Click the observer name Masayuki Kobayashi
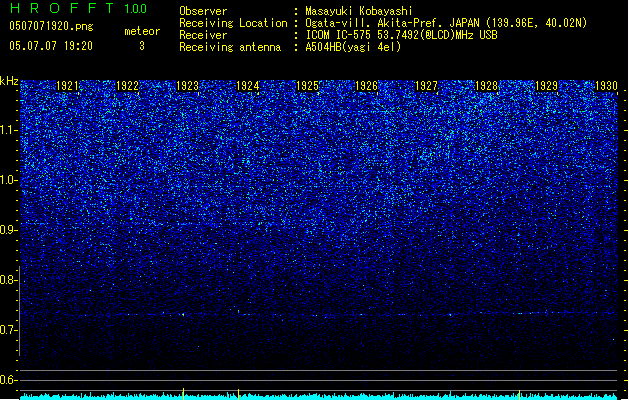 (x=359, y=11)
